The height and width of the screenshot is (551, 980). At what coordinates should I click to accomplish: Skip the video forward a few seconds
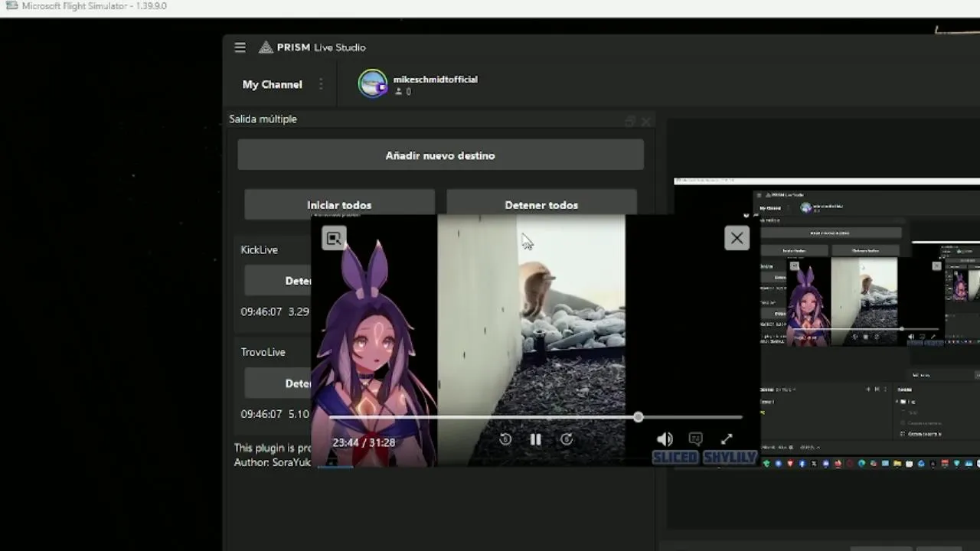(x=567, y=439)
